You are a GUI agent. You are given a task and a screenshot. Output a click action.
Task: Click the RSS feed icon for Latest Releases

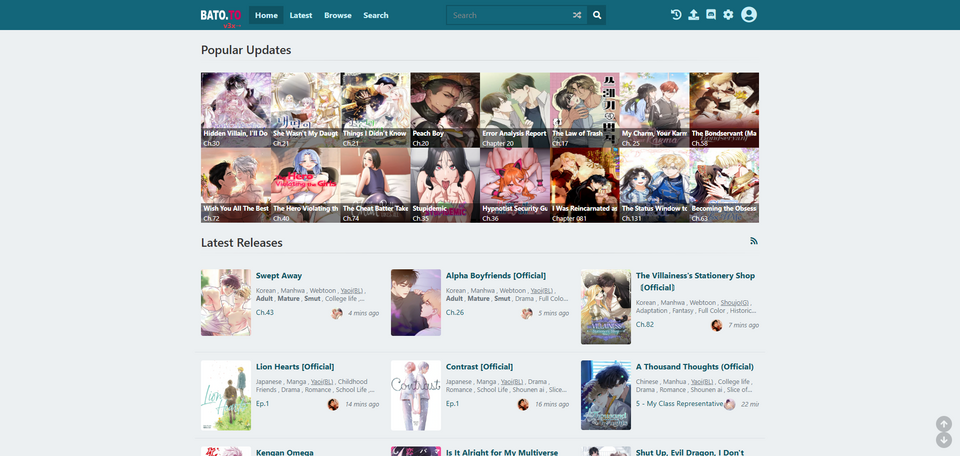(x=754, y=241)
